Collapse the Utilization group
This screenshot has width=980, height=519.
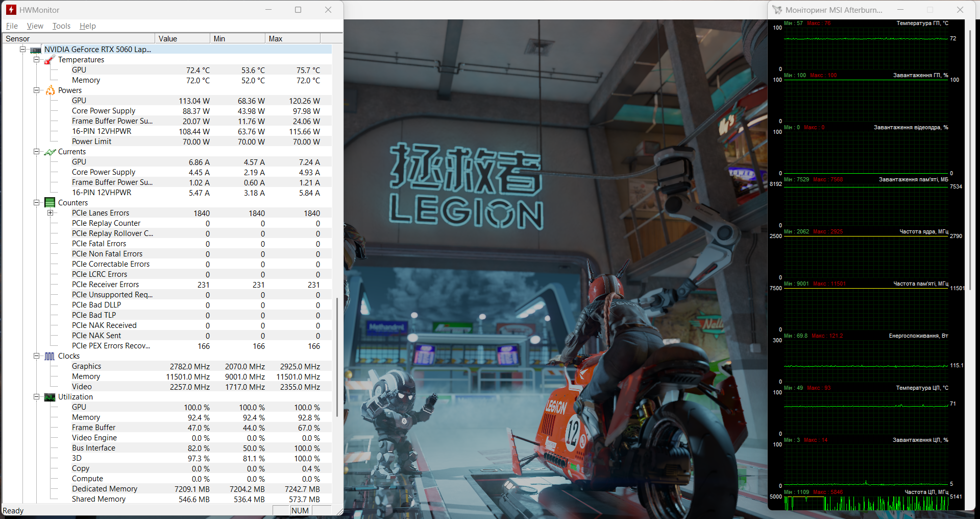coord(36,397)
